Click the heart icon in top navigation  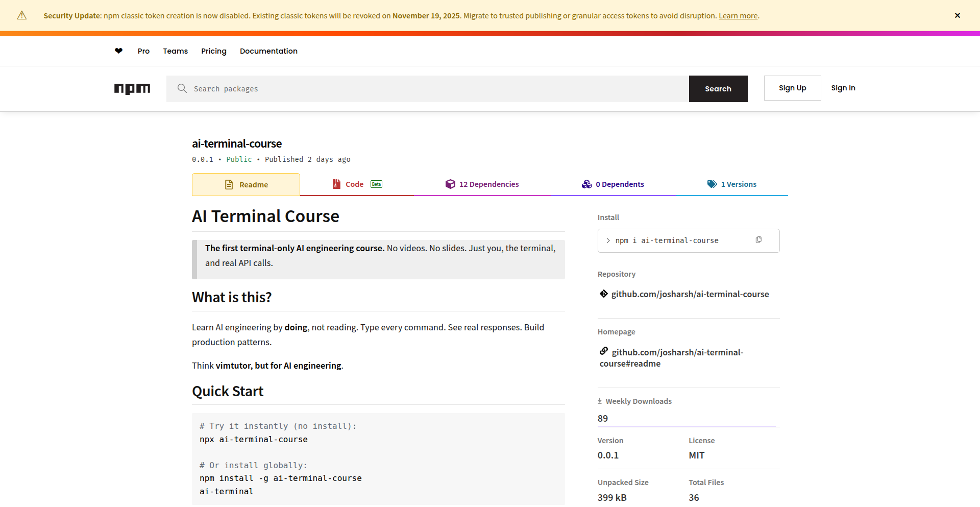(118, 51)
